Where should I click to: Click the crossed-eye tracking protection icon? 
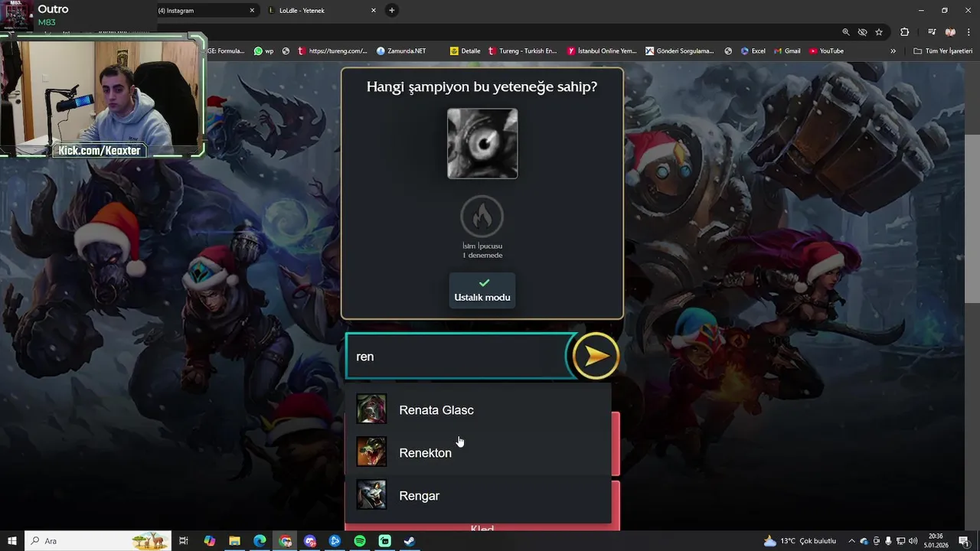(x=862, y=32)
